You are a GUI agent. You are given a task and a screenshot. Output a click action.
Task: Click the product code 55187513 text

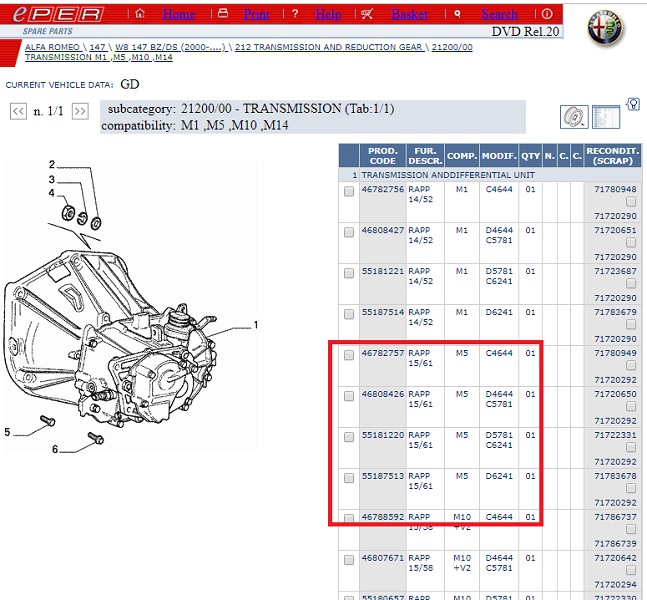point(383,476)
